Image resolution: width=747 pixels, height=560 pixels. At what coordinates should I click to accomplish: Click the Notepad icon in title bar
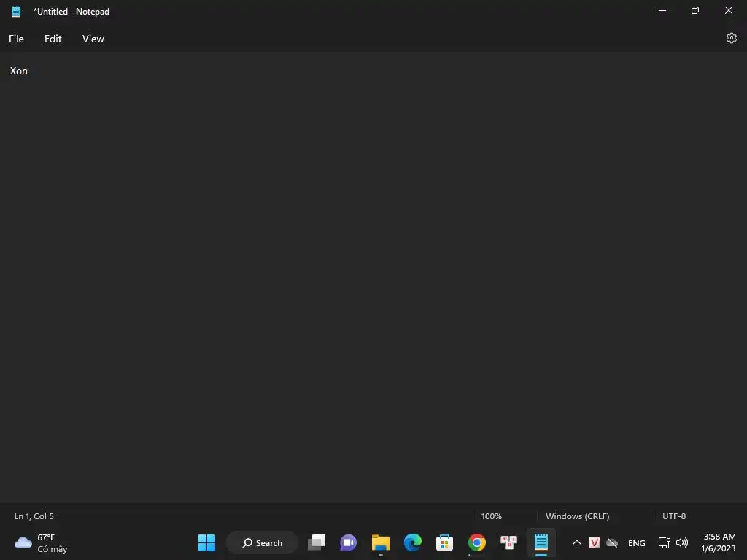16,12
